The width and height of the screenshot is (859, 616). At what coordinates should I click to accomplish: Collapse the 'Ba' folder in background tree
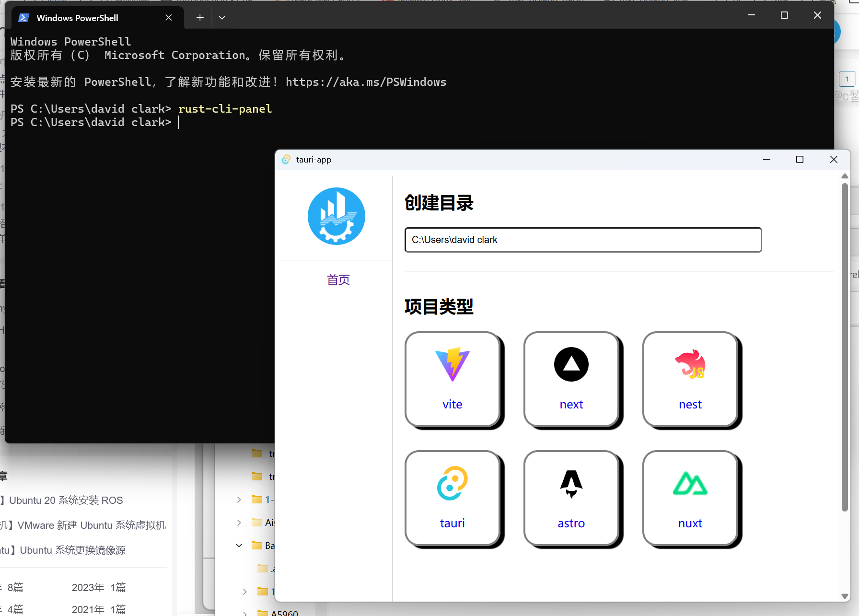pyautogui.click(x=239, y=546)
